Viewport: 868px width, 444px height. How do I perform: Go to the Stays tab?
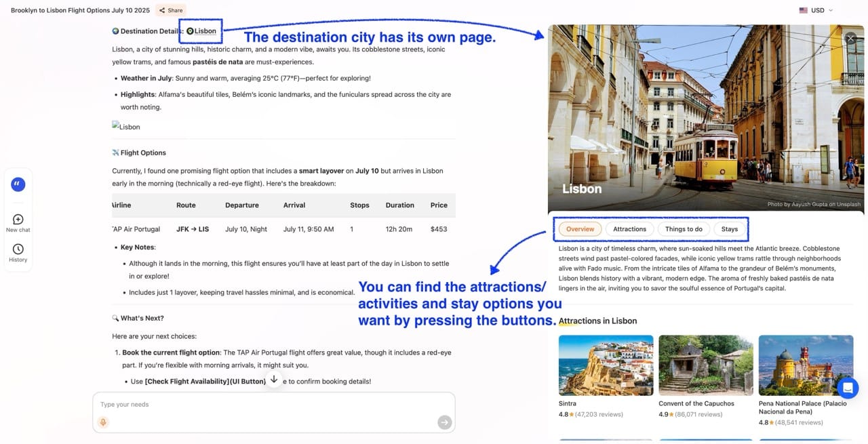click(x=729, y=229)
